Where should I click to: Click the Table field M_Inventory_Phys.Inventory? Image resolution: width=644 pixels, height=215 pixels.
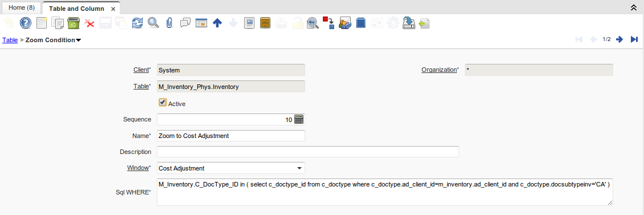tap(231, 87)
